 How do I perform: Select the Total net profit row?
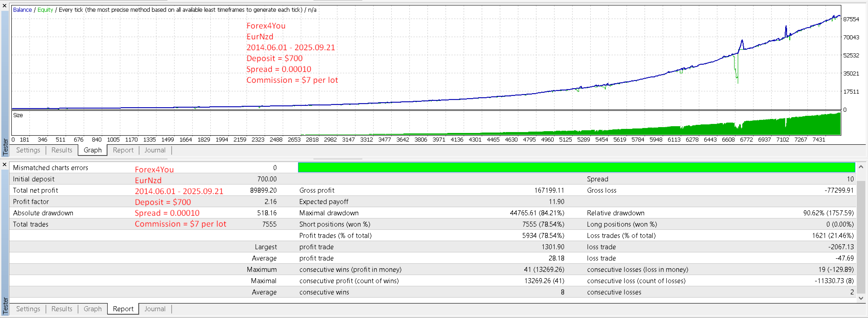145,190
